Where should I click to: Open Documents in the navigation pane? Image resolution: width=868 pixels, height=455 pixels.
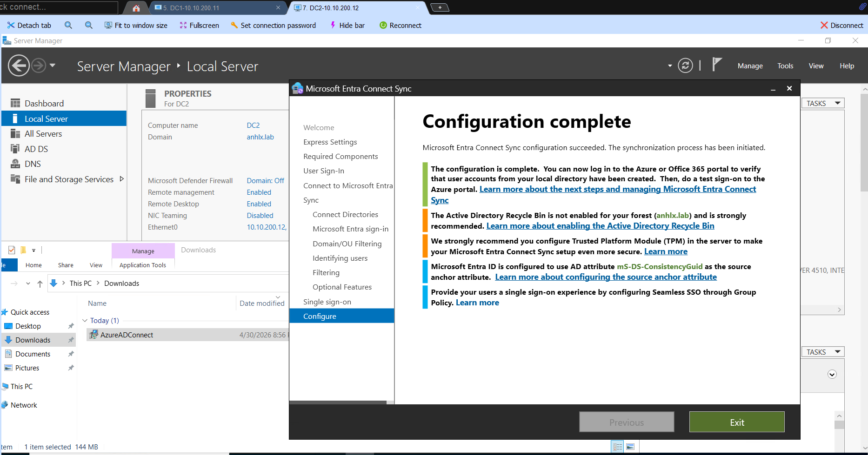(x=33, y=354)
